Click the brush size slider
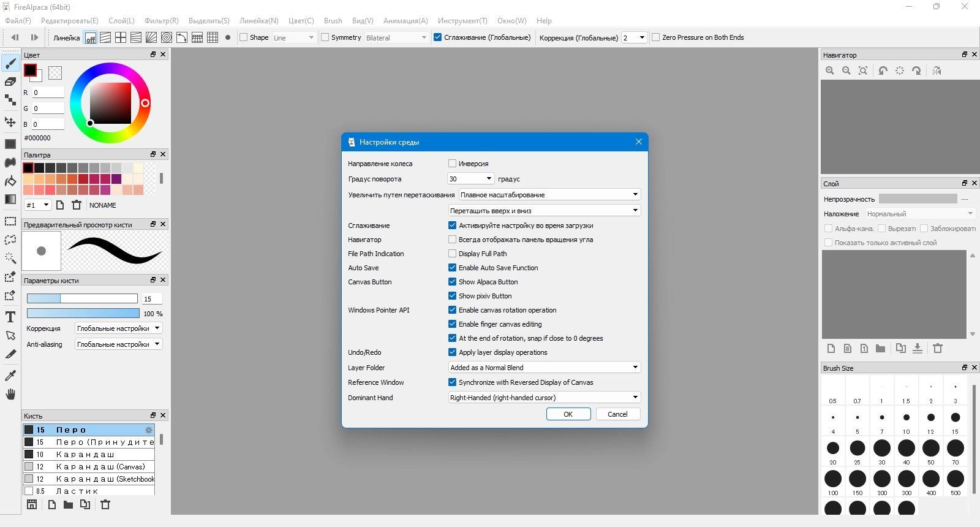The image size is (980, 527). tap(82, 298)
